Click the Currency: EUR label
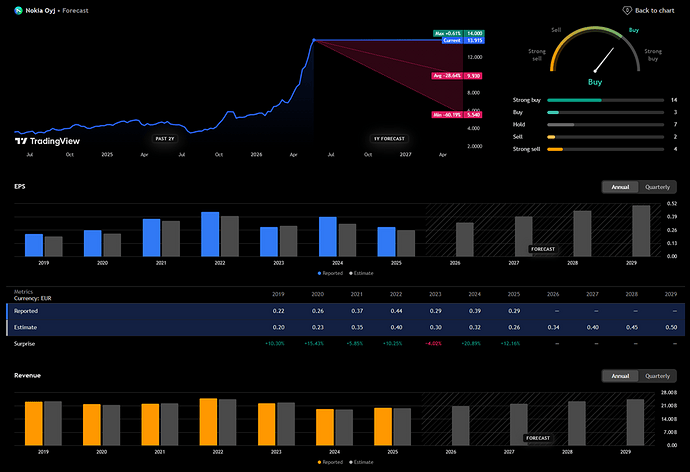The width and height of the screenshot is (690, 472). click(33, 298)
